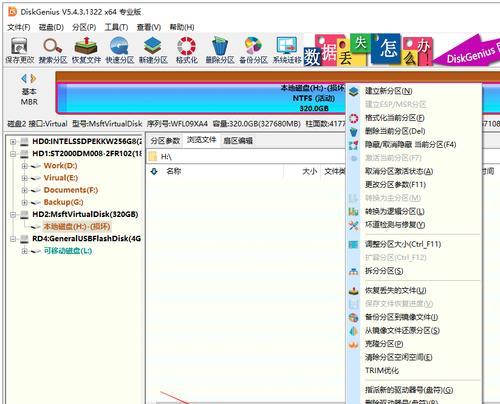The width and height of the screenshot is (500, 404).
Task: Open the 分区(P) menu
Action: (84, 27)
